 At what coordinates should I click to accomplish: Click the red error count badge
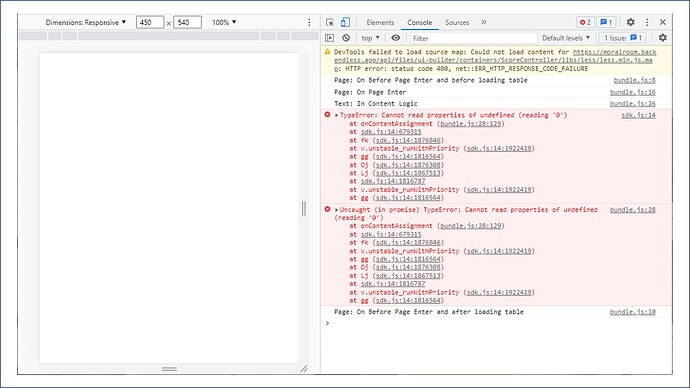tap(585, 22)
